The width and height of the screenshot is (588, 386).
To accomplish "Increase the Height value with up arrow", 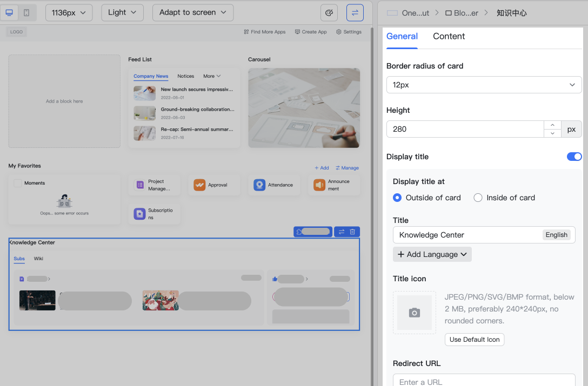I will pyautogui.click(x=552, y=125).
